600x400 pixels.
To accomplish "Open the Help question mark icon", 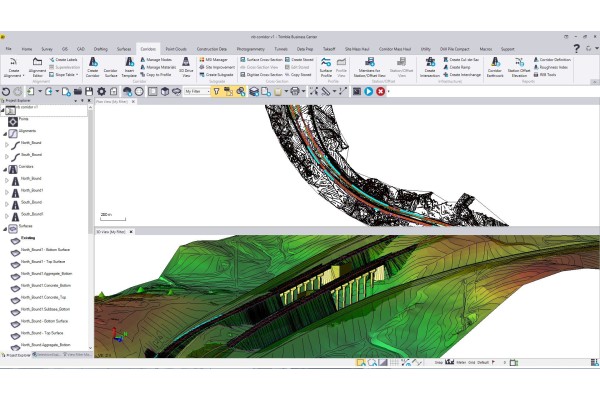I will point(576,48).
